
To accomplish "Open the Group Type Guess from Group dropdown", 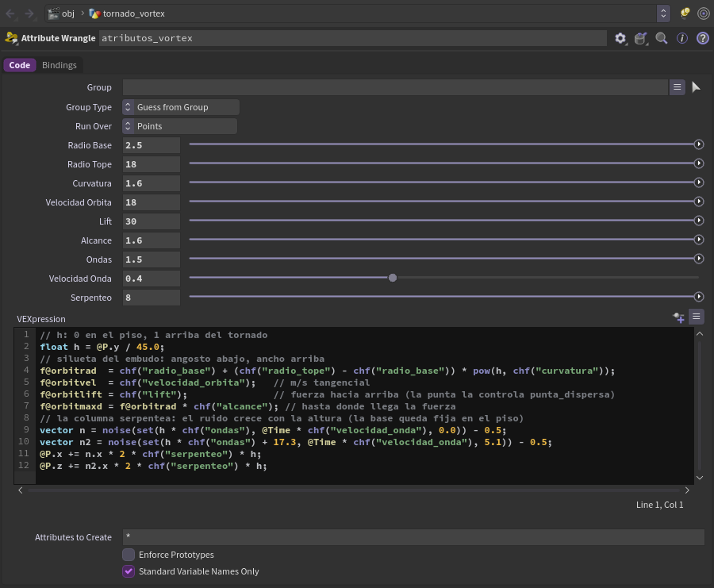I will pyautogui.click(x=181, y=107).
